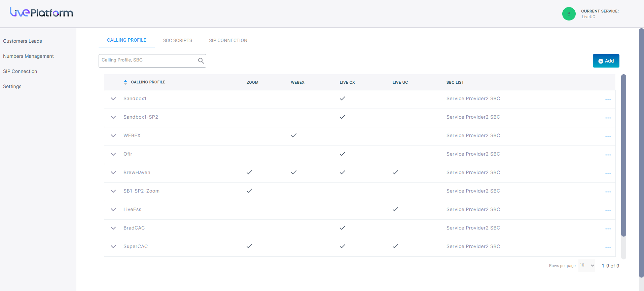Open the Rows per page dropdown

[586, 265]
